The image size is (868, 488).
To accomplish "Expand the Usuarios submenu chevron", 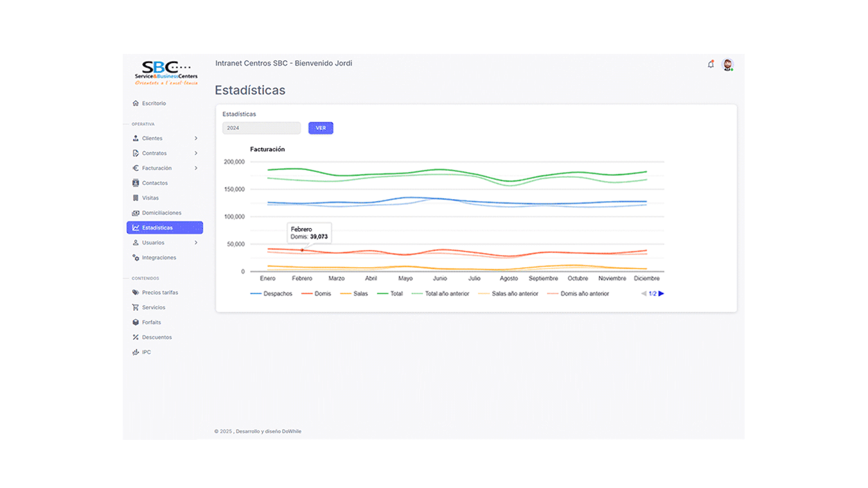I will [x=196, y=243].
